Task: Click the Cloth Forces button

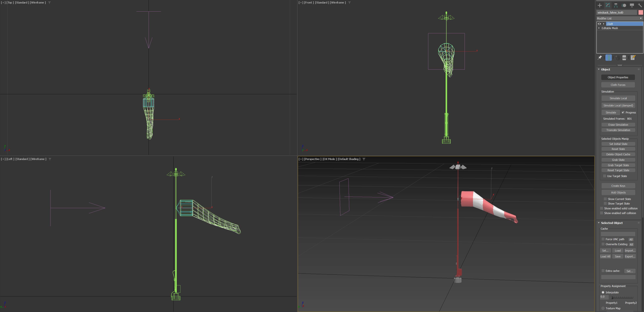Action: pos(618,85)
